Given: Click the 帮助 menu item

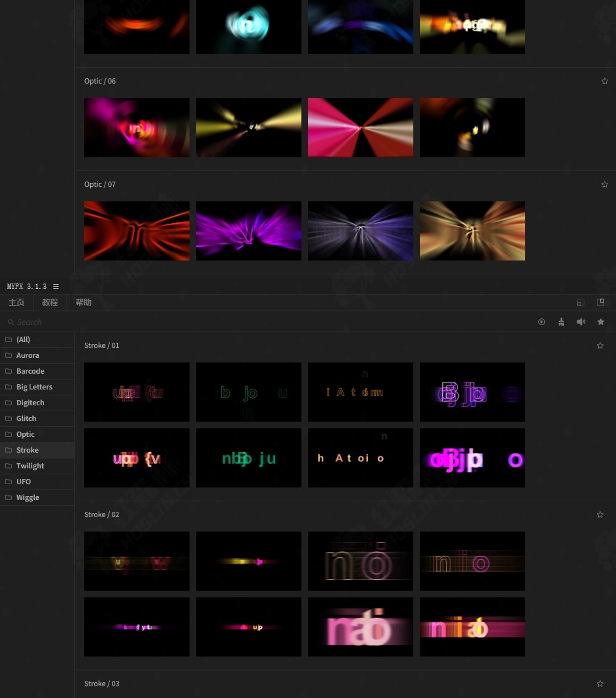Looking at the screenshot, I should [84, 303].
